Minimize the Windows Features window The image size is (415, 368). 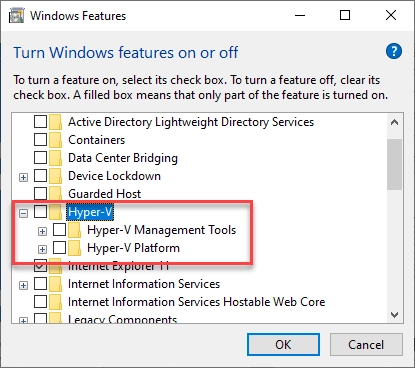300,15
